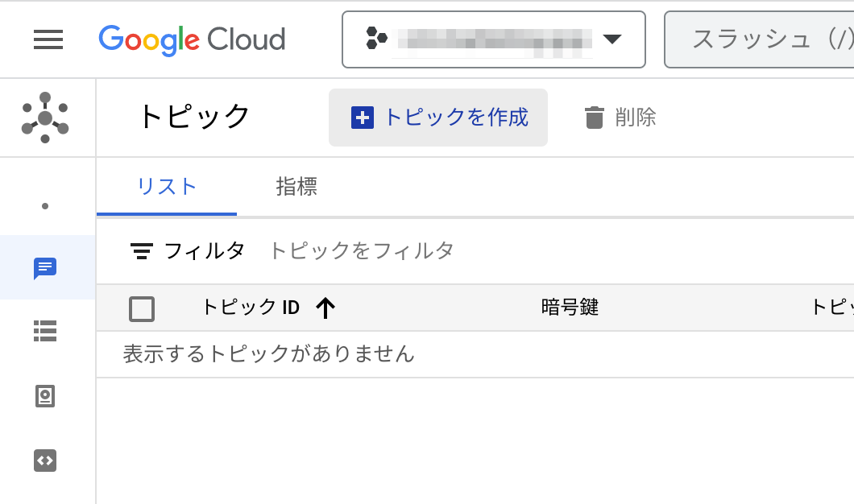Sort by トピック ID using the arrow
854x504 pixels.
(325, 308)
